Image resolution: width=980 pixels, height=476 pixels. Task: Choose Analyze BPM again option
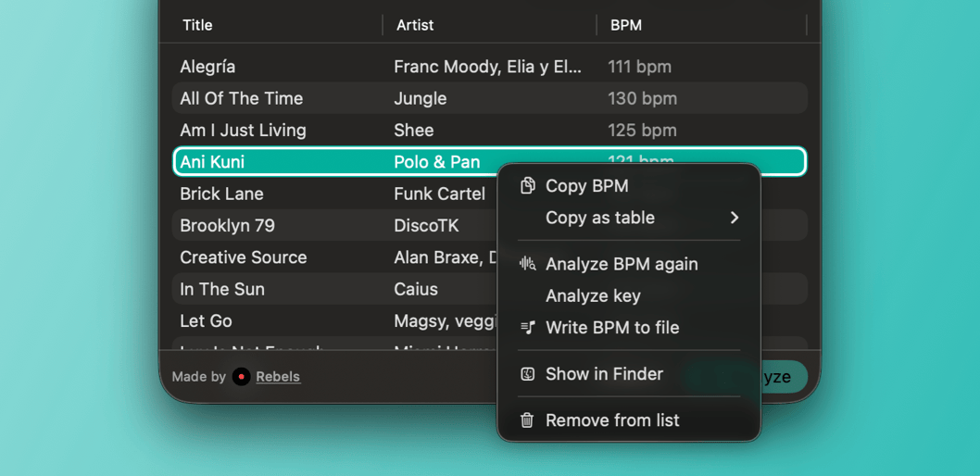click(x=622, y=264)
